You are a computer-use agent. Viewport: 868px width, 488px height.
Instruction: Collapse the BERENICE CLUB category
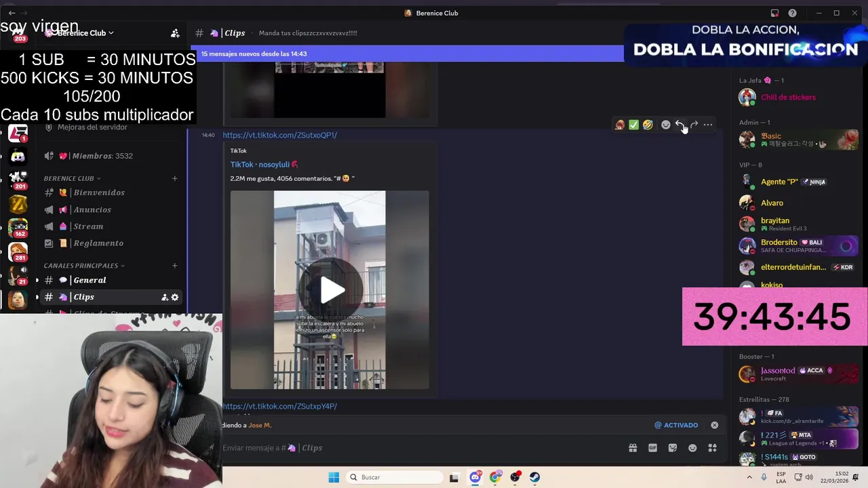point(72,178)
